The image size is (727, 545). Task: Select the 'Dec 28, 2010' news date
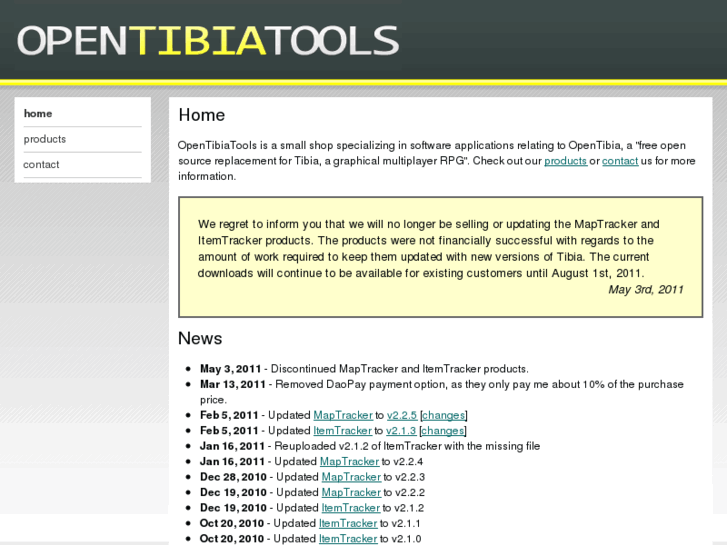click(233, 477)
